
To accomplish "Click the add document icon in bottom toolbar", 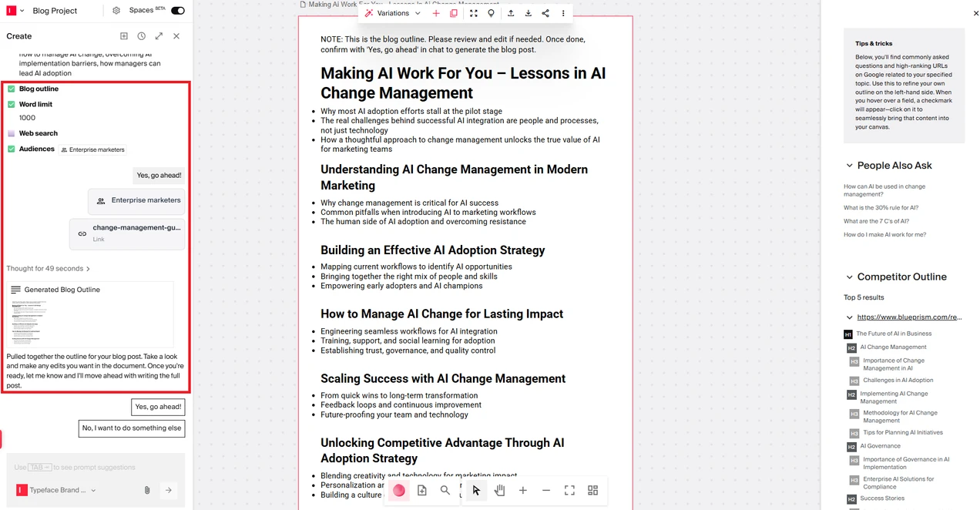I will pos(422,490).
